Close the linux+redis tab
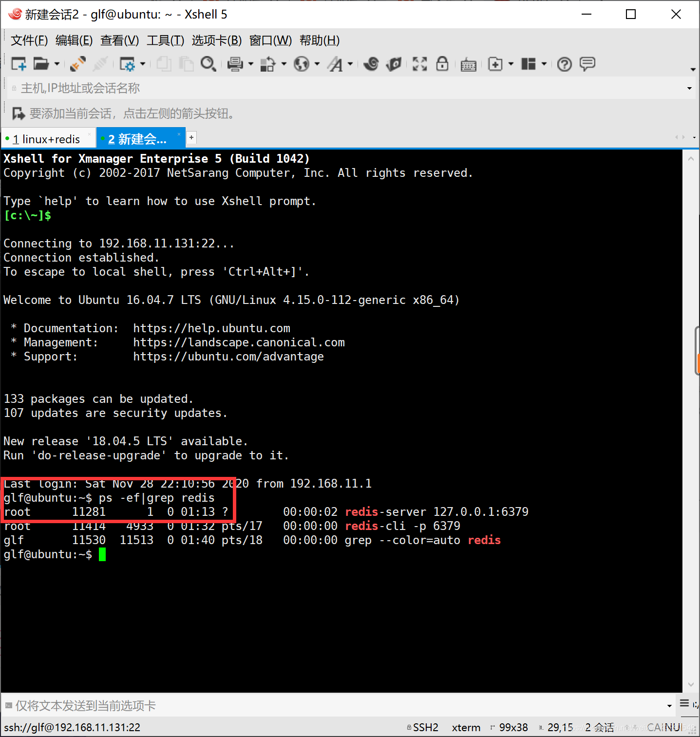The height and width of the screenshot is (737, 700). point(89,134)
